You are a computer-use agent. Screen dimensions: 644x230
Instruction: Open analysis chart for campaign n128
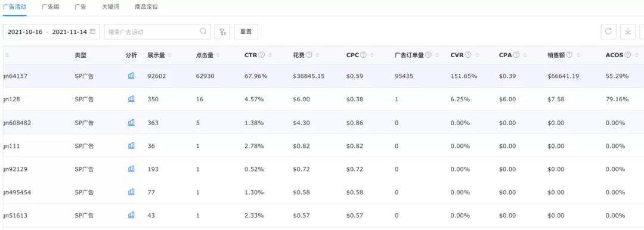click(131, 99)
